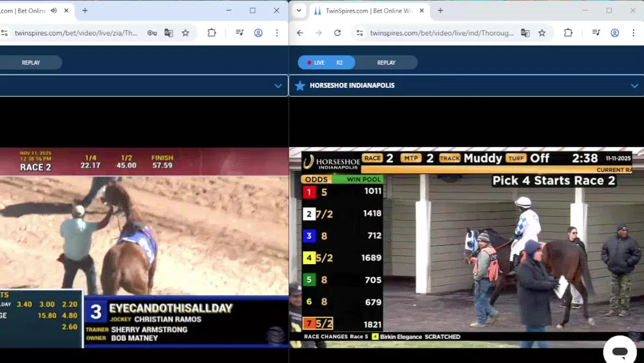Expand track selector chevron in the left window
The height and width of the screenshot is (363, 644).
pos(278,86)
